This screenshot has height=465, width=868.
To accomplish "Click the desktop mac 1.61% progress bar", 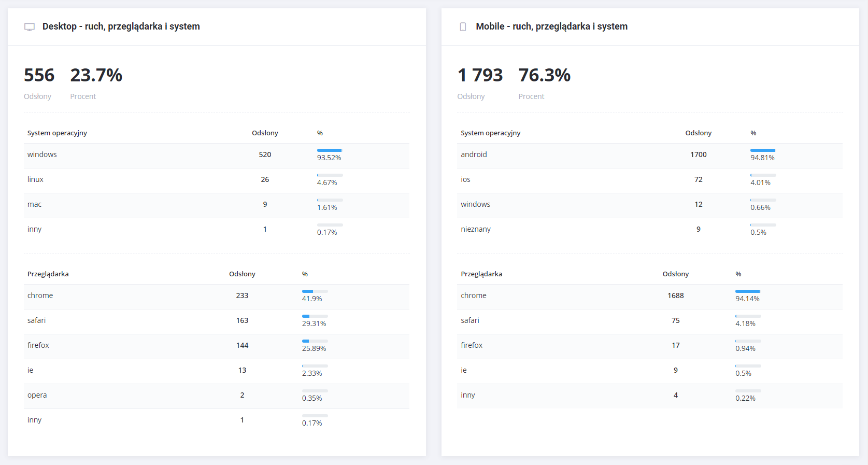I will (x=330, y=200).
